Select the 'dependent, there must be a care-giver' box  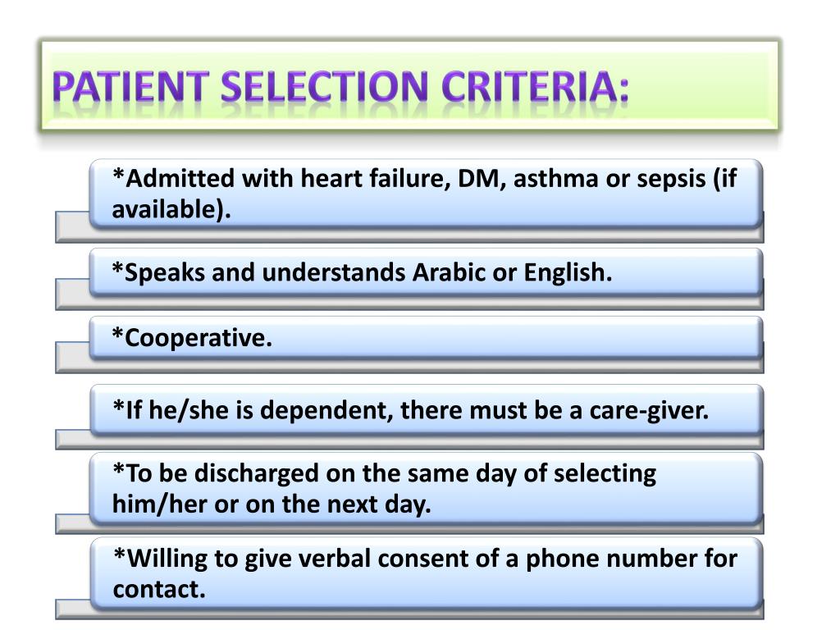pos(426,409)
